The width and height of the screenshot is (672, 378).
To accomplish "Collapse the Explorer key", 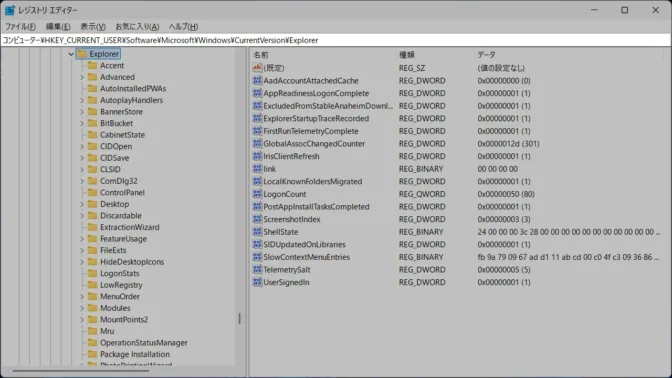I will pos(71,54).
